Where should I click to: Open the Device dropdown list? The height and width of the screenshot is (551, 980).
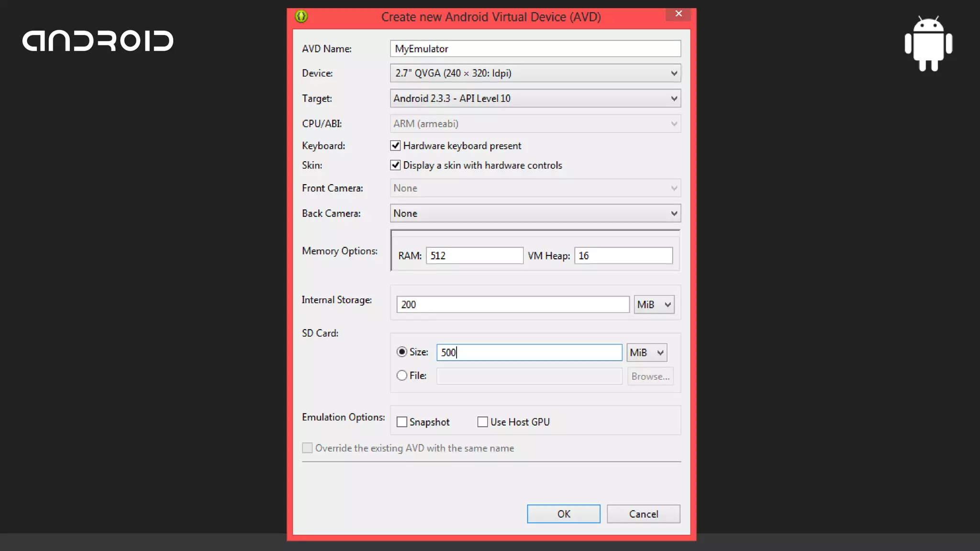535,73
